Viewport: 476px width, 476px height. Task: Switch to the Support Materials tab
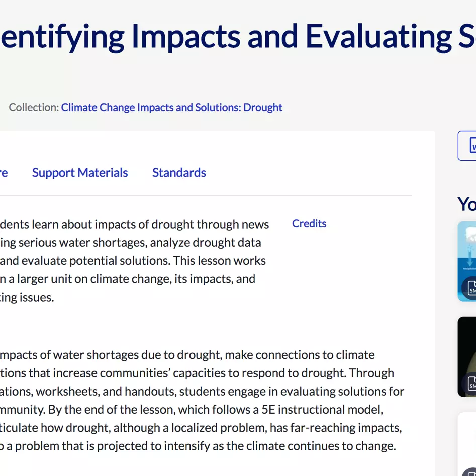[80, 172]
